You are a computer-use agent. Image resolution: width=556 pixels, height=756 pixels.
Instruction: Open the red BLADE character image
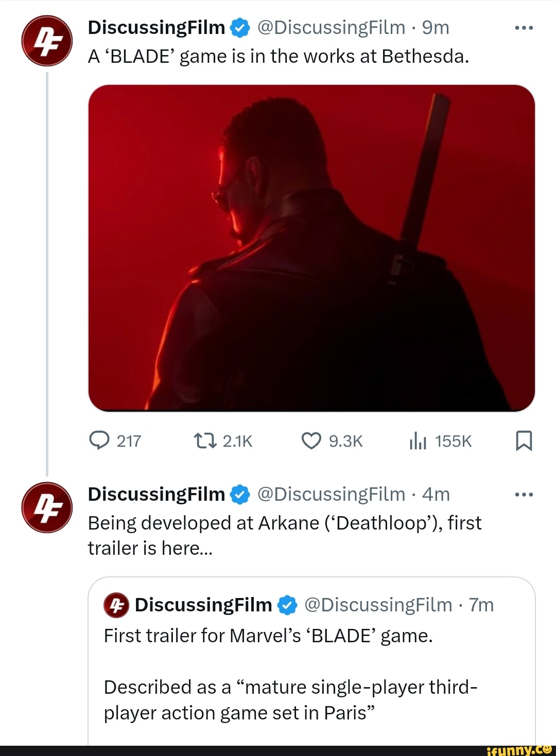point(311,248)
